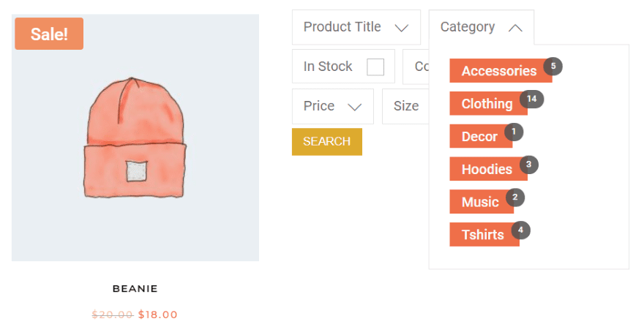Click the $18.00 sale price

pyautogui.click(x=158, y=315)
